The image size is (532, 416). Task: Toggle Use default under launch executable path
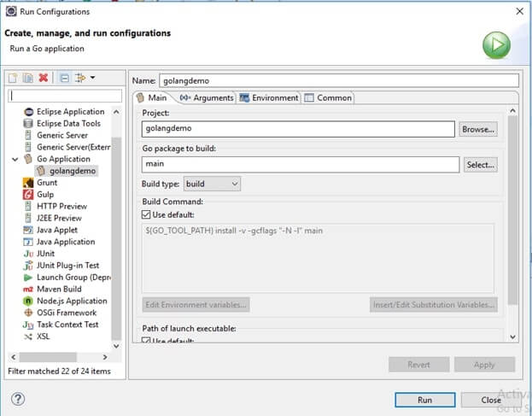147,341
